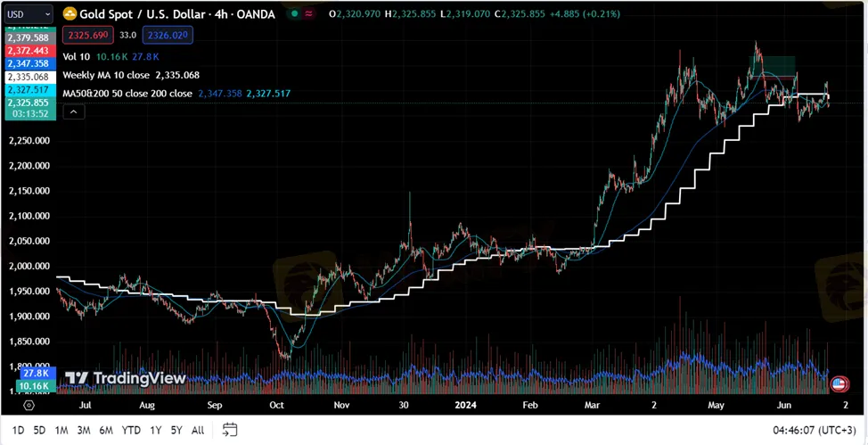This screenshot has width=868, height=445.
Task: Open the USD currency dropdown
Action: click(29, 14)
